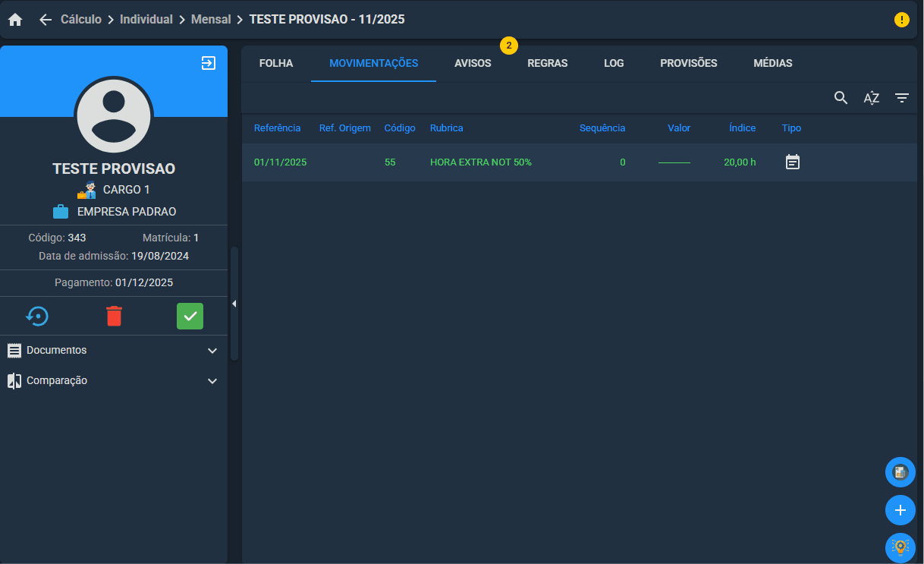Click the Cálculo breadcrumb link
Image resolution: width=924 pixels, height=564 pixels.
(81, 19)
